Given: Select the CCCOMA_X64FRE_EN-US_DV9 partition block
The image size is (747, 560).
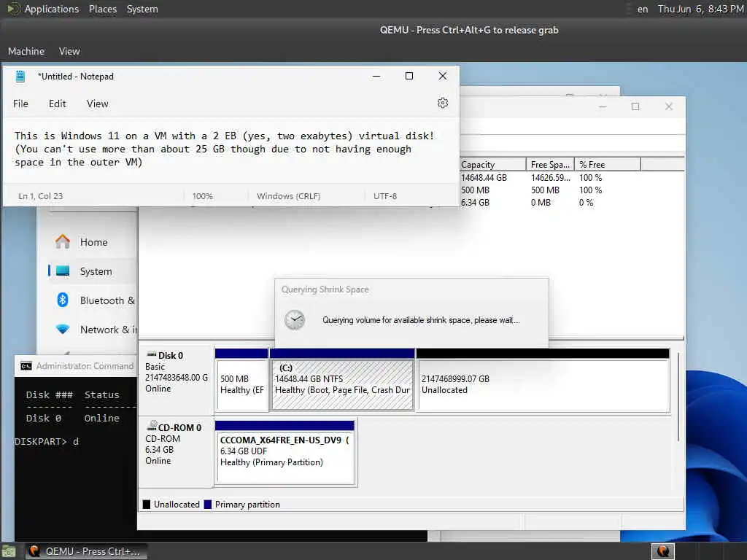Looking at the screenshot, I should pyautogui.click(x=285, y=457).
